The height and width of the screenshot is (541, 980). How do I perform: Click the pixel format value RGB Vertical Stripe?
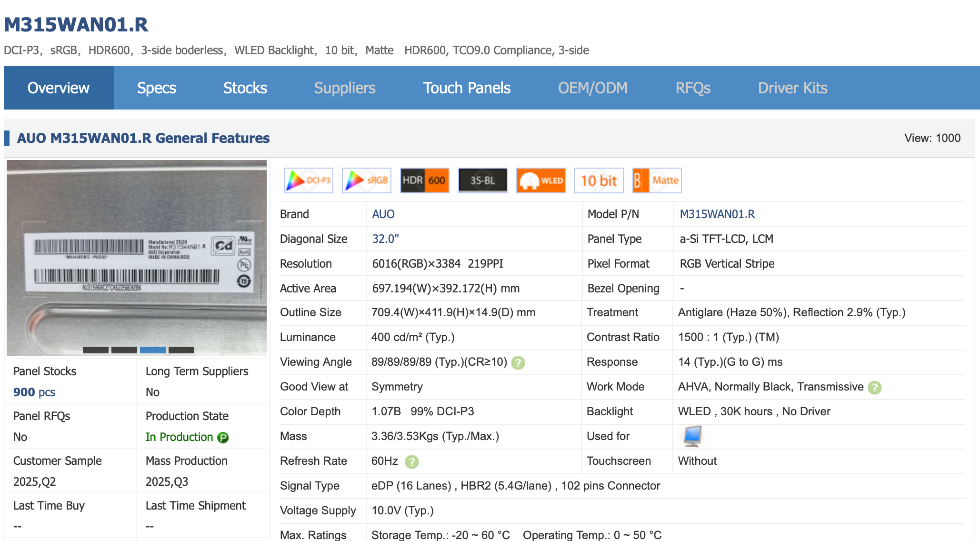727,264
